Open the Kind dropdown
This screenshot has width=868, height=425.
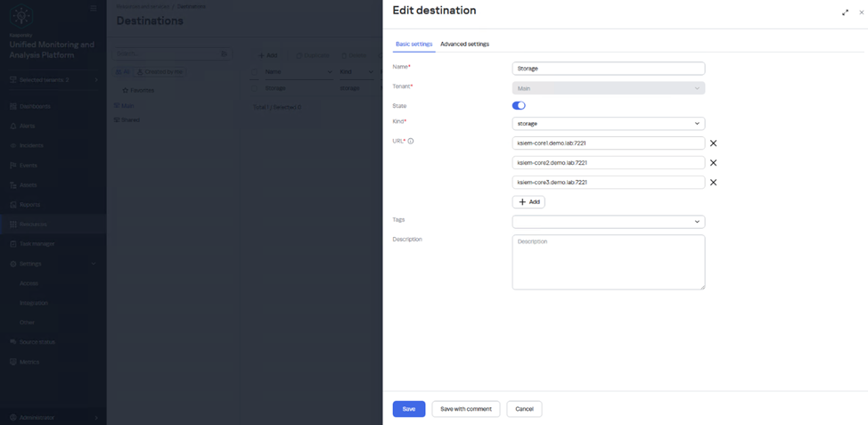608,124
